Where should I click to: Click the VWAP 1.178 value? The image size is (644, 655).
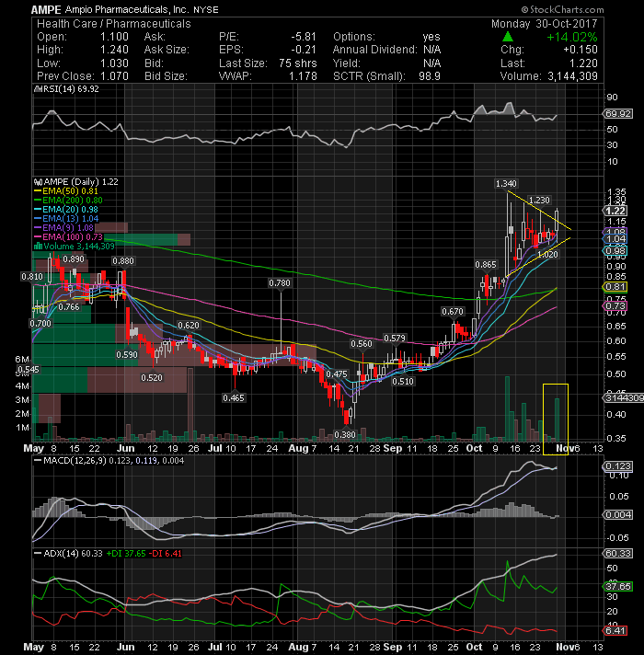[x=303, y=76]
